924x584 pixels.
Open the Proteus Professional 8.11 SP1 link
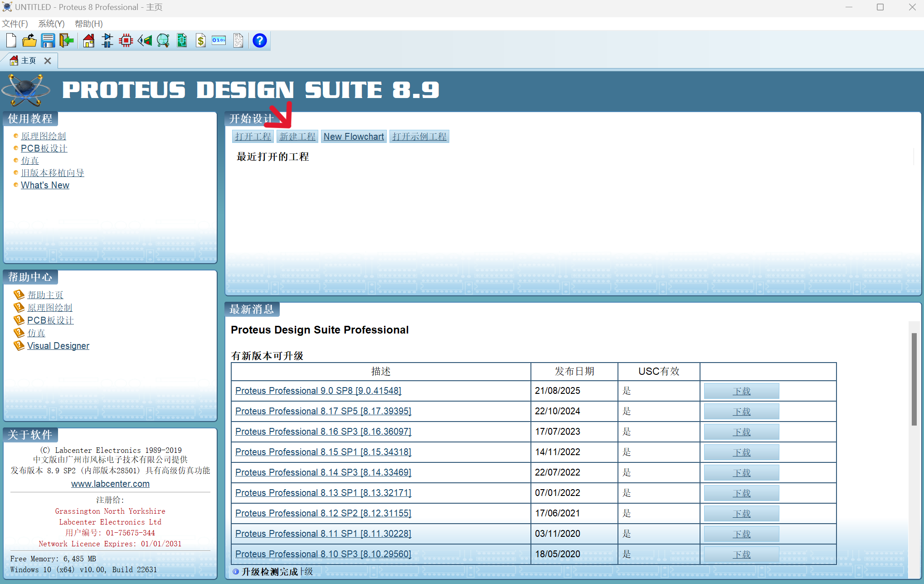(323, 534)
